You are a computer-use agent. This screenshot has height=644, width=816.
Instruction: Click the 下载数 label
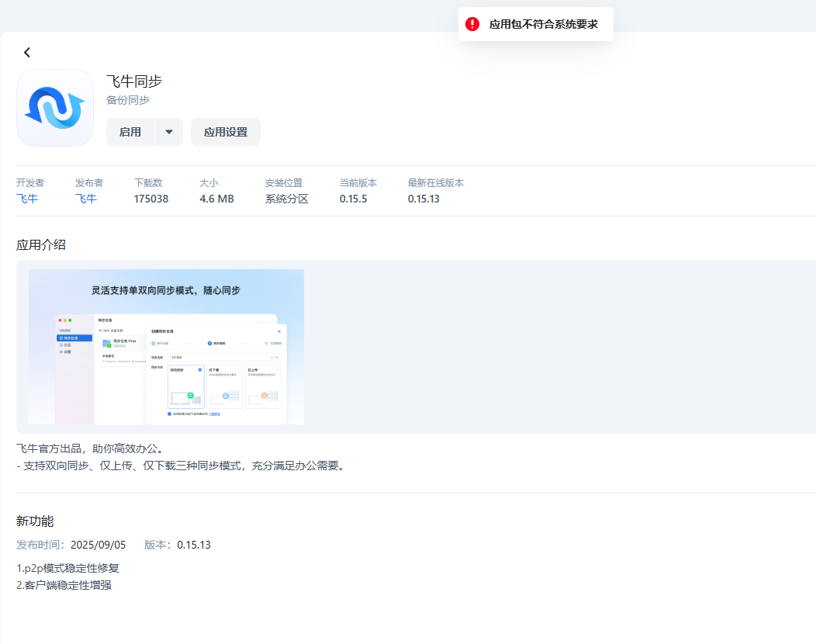coord(148,183)
